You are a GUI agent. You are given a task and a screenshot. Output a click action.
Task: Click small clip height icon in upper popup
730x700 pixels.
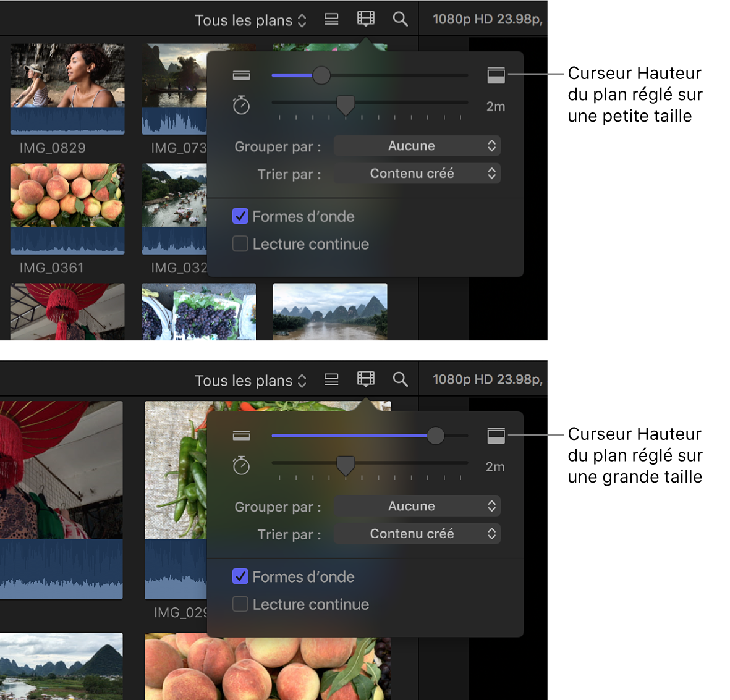click(241, 75)
